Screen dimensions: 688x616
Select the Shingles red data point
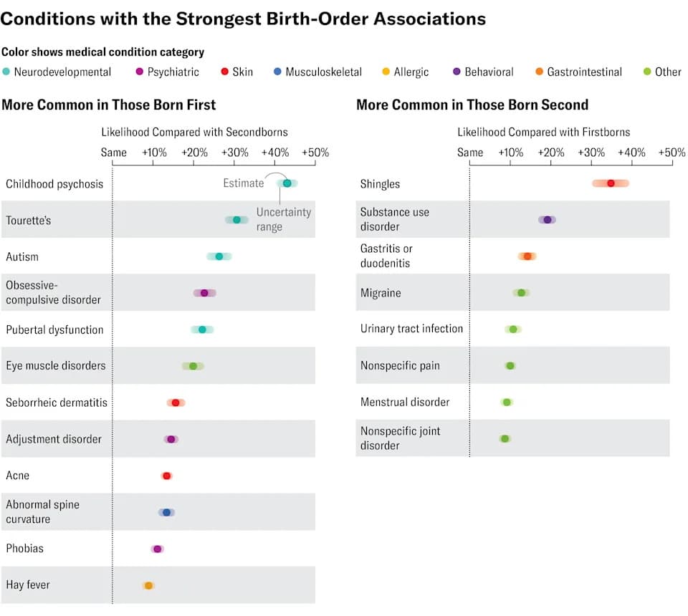[611, 183]
